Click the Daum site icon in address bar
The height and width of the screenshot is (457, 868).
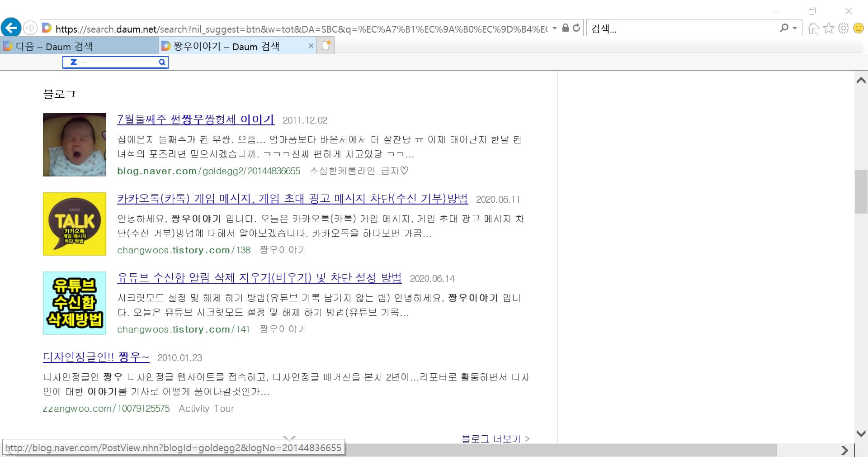coord(47,28)
